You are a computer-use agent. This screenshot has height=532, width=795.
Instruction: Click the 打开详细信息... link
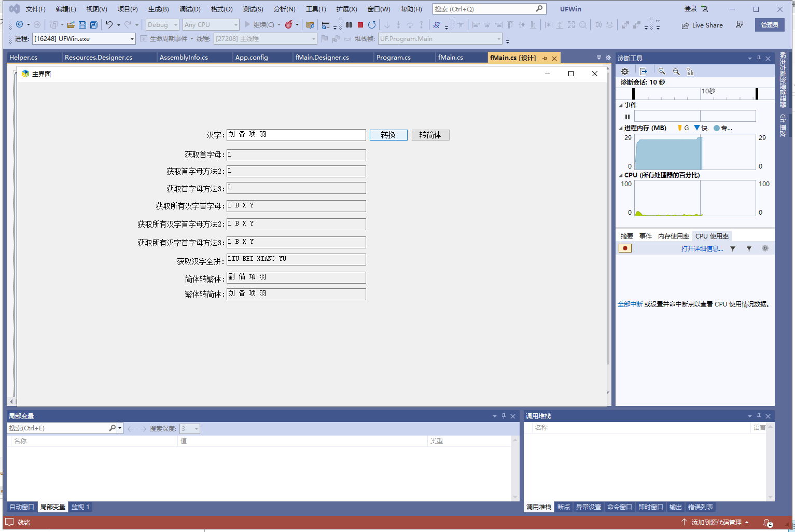(702, 249)
